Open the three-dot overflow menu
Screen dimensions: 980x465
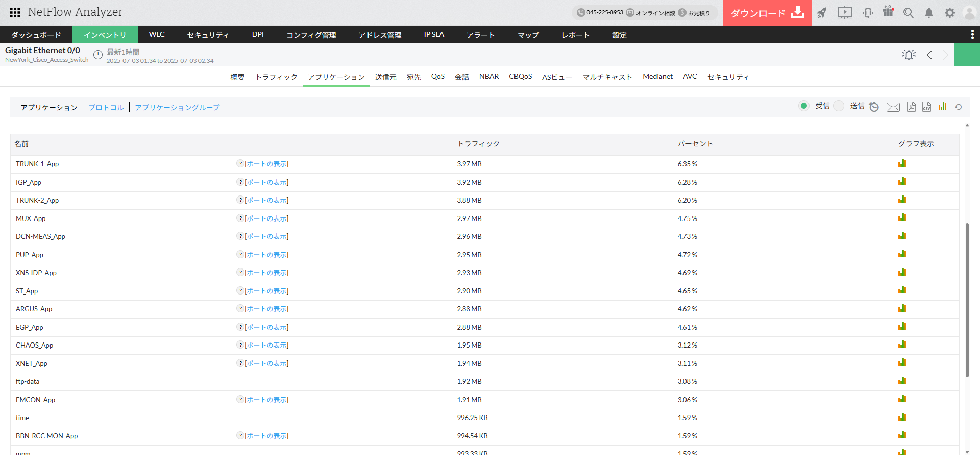tap(972, 34)
